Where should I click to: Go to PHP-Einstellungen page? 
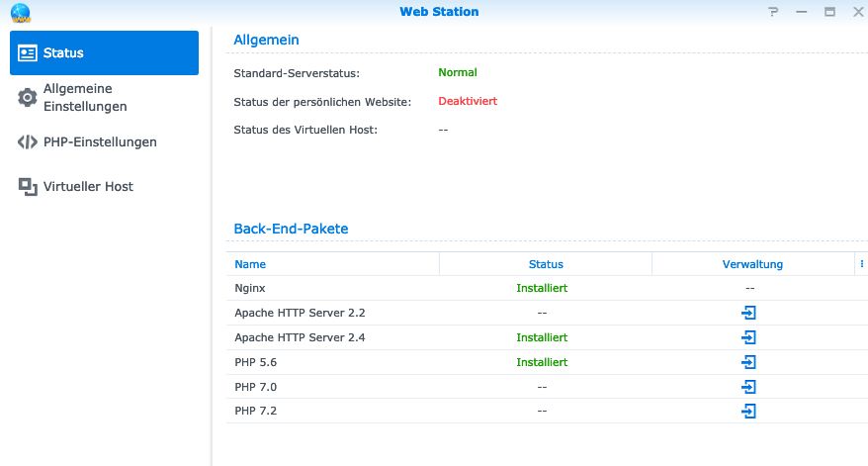coord(99,141)
